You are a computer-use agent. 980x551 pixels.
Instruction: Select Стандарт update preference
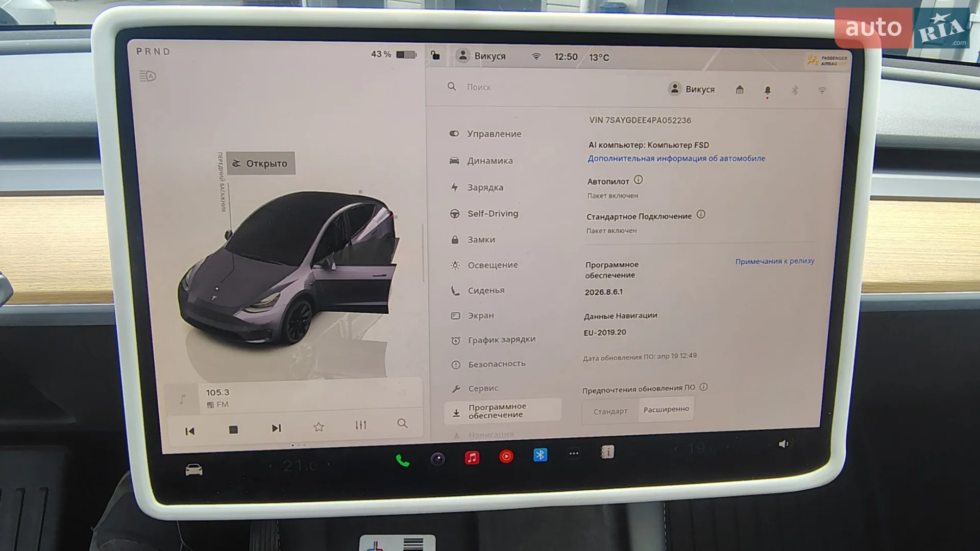click(610, 411)
